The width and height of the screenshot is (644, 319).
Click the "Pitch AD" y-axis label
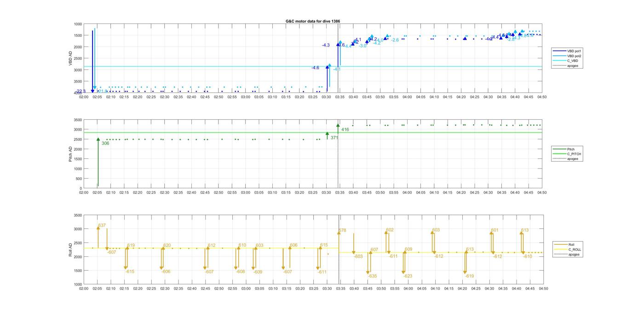[70, 154]
